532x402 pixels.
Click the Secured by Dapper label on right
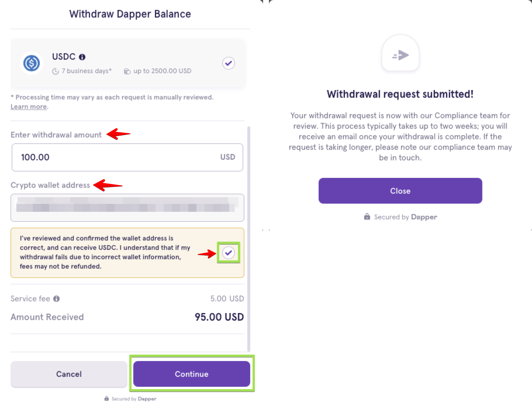click(406, 217)
